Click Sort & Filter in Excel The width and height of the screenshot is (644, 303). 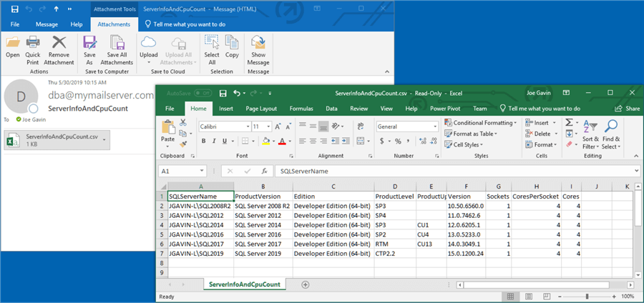[590, 134]
